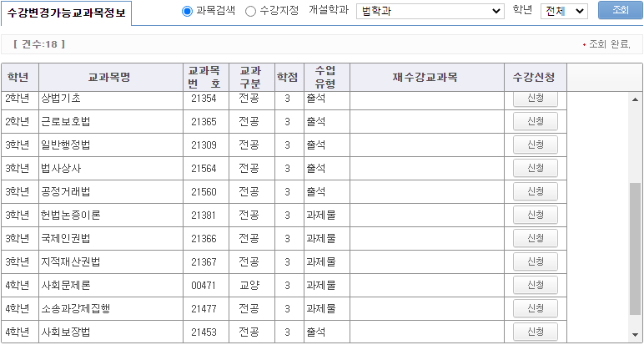Click course number 21354

tap(204, 99)
